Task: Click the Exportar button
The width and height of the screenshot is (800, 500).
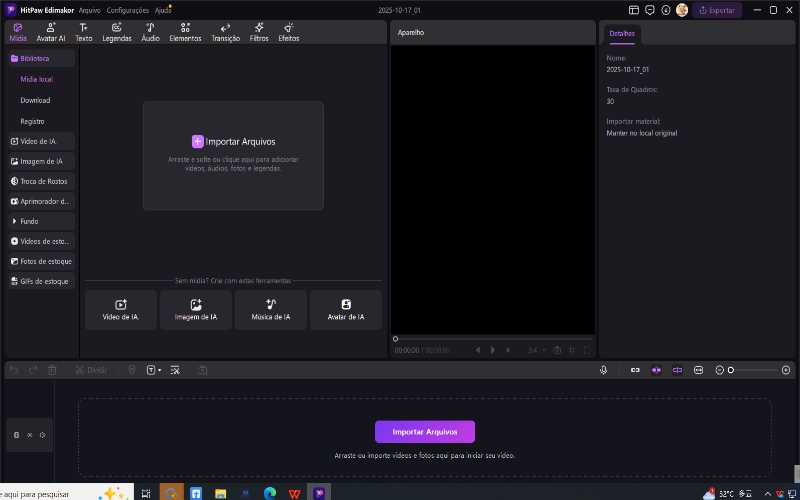Action: click(x=717, y=10)
